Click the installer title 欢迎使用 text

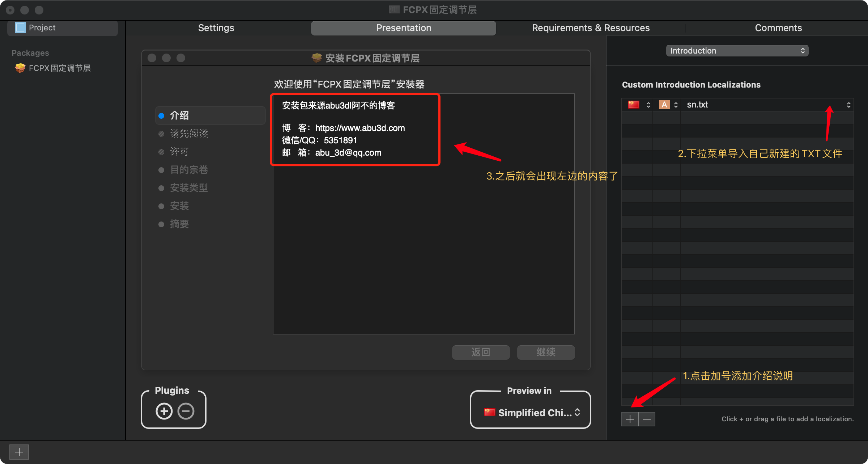[x=349, y=84]
